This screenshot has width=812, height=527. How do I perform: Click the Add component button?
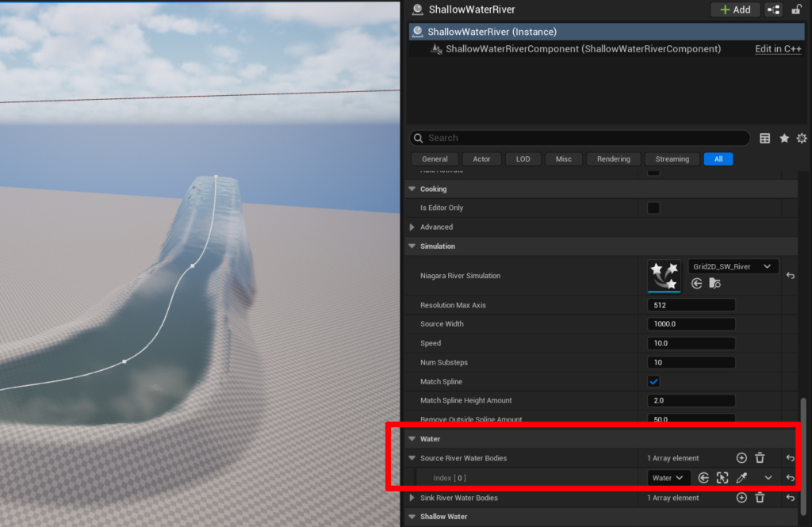pyautogui.click(x=734, y=10)
